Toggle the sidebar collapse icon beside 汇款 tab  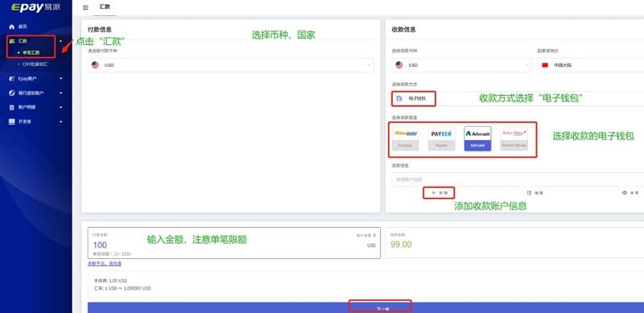[85, 7]
